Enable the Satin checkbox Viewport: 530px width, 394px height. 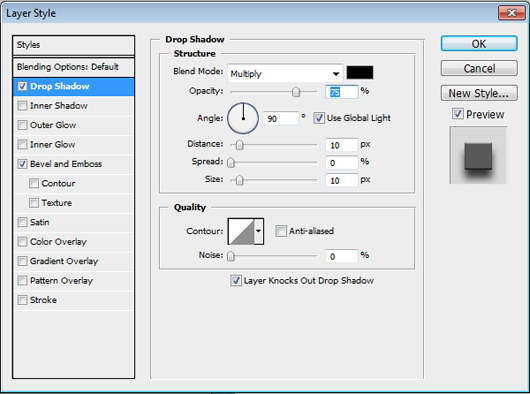(22, 222)
